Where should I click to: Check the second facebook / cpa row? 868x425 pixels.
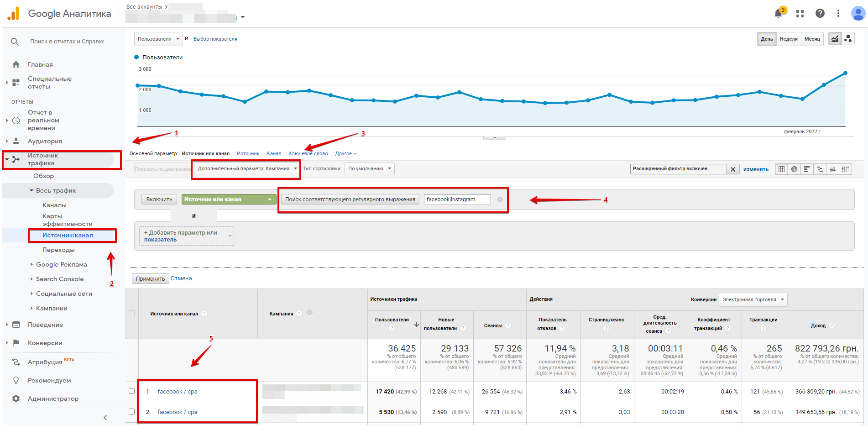coord(132,412)
